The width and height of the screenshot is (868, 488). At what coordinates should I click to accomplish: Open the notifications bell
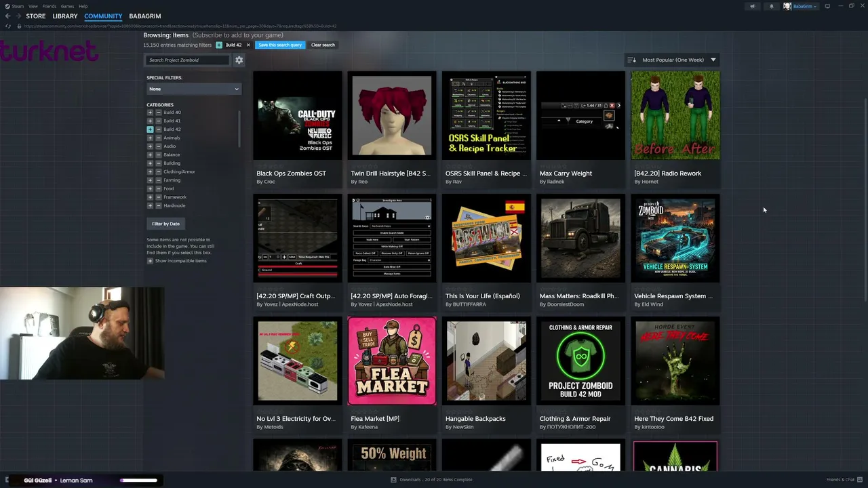[771, 6]
